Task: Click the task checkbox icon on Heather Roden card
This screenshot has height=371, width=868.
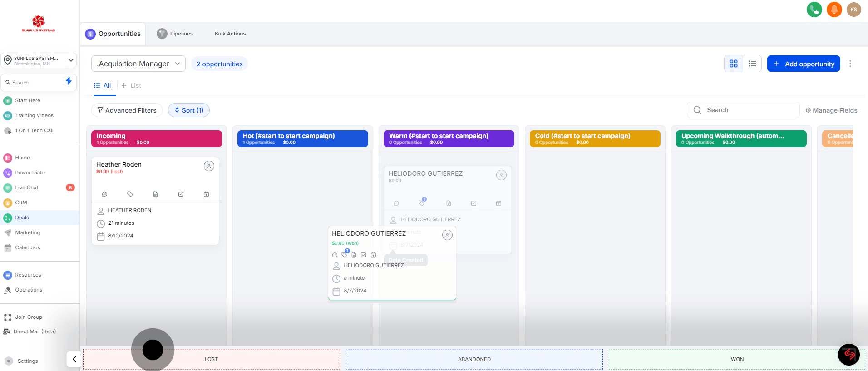Action: point(181,194)
